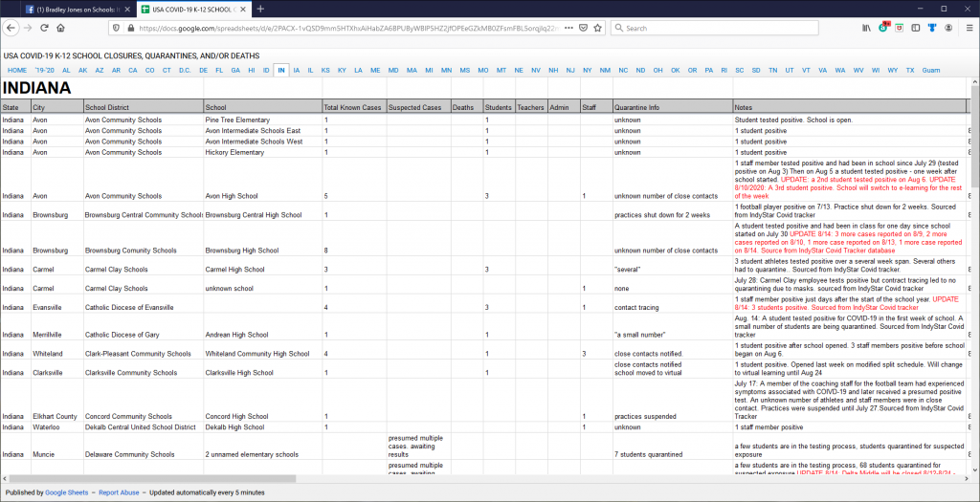Switch to the FL sheet tab
980x502 pixels.
click(x=219, y=71)
